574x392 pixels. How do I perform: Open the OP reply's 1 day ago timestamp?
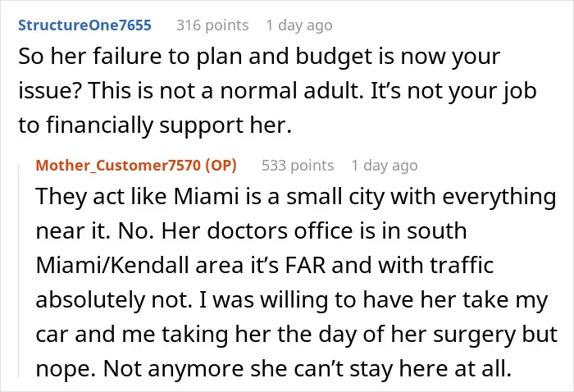385,166
